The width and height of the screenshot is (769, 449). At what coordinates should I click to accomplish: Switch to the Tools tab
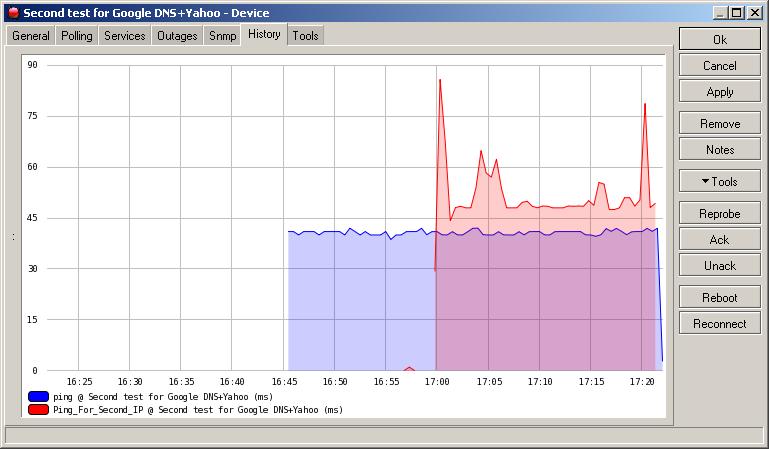[306, 36]
